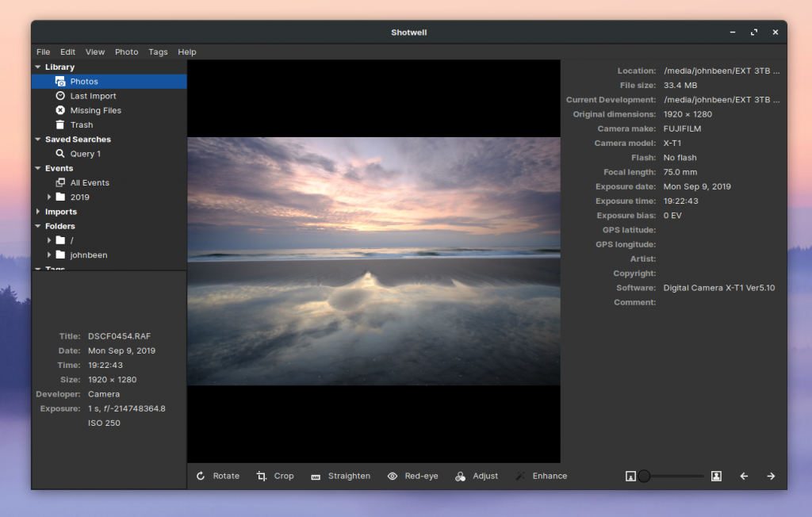Select the johnbeen folder icon

(60, 255)
